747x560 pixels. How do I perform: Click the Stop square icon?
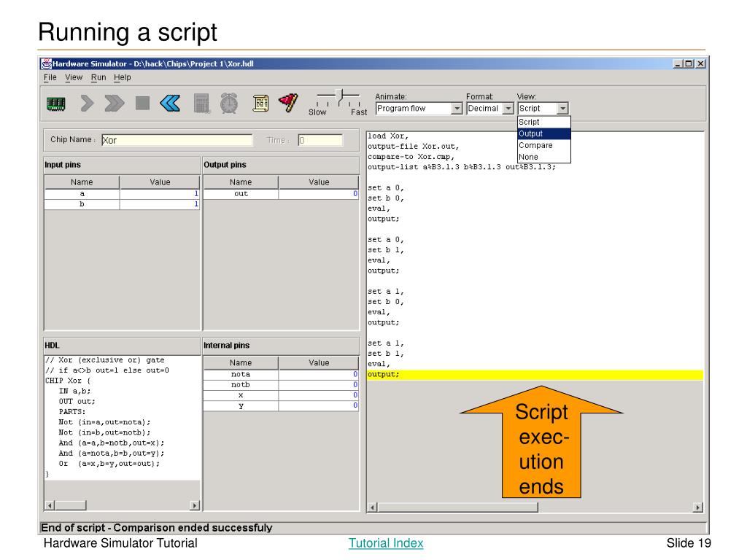[142, 103]
